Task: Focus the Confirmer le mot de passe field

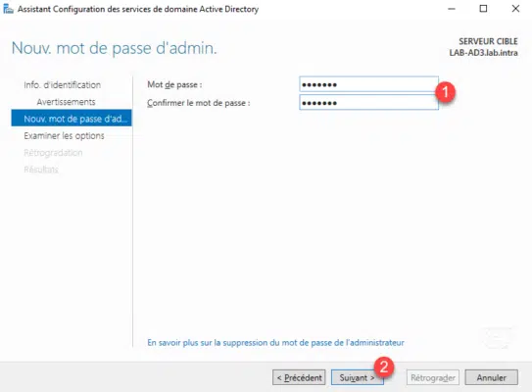Action: (368, 103)
